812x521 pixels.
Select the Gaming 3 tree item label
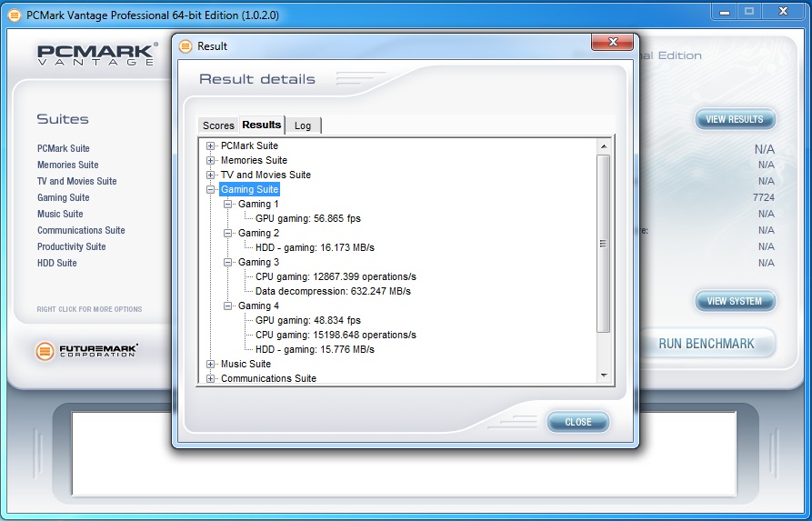pos(258,262)
